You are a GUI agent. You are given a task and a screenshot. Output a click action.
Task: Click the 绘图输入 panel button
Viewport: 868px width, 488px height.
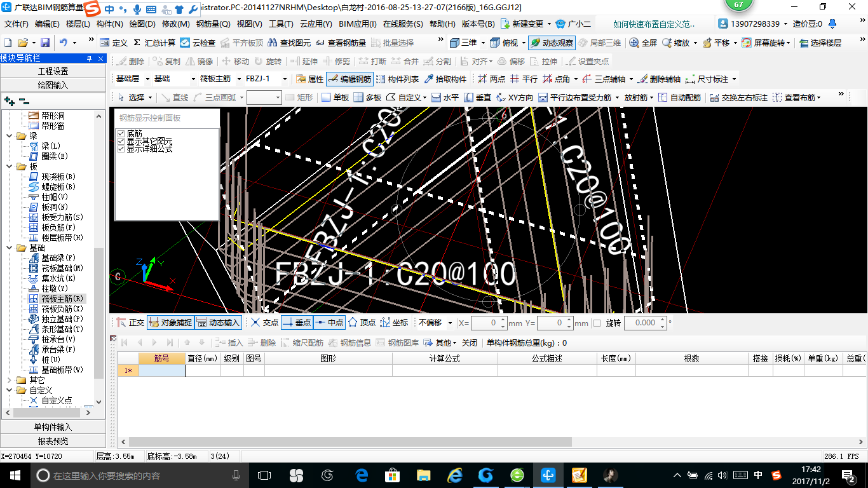[53, 85]
